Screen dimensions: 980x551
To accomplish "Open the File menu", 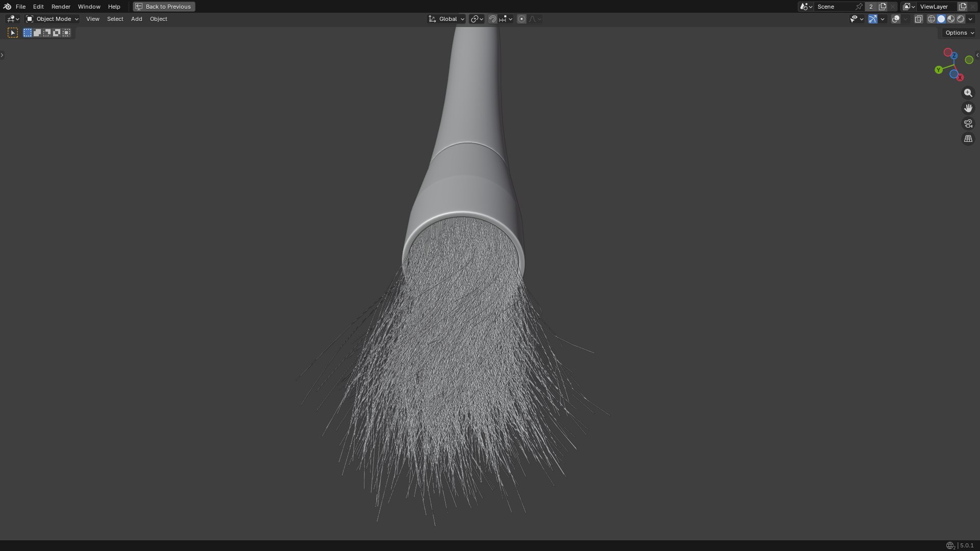I will pyautogui.click(x=20, y=7).
